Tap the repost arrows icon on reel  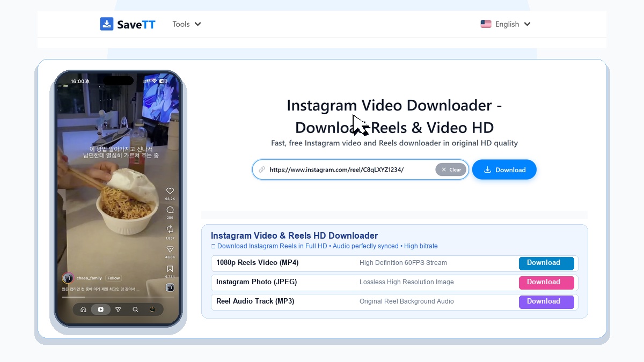tap(170, 230)
